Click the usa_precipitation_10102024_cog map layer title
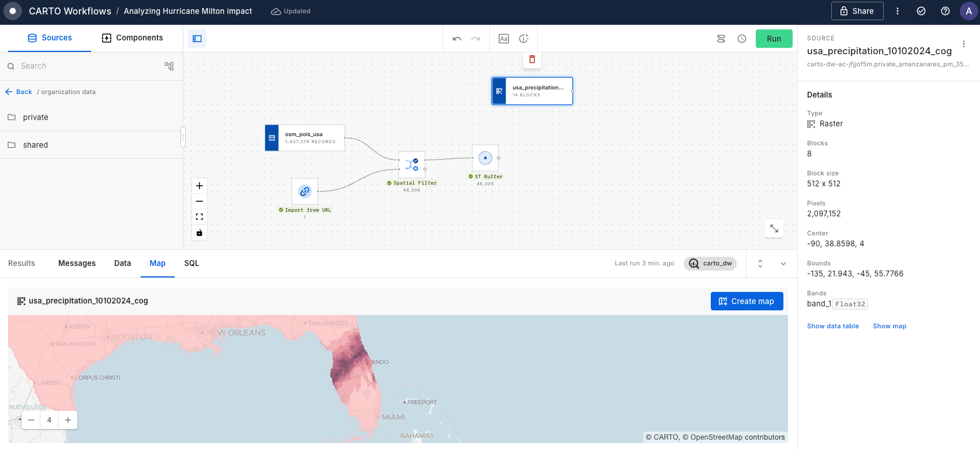This screenshot has height=450, width=980. click(88, 301)
